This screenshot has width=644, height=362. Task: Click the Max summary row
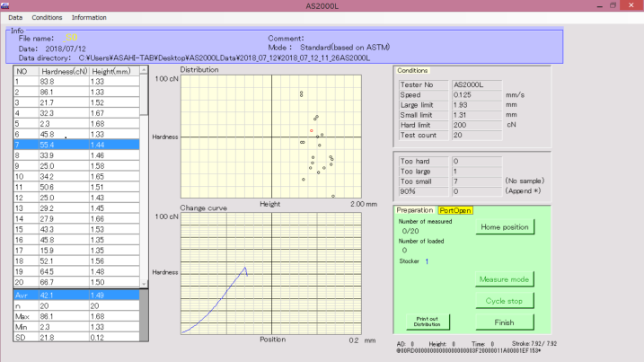pos(76,316)
